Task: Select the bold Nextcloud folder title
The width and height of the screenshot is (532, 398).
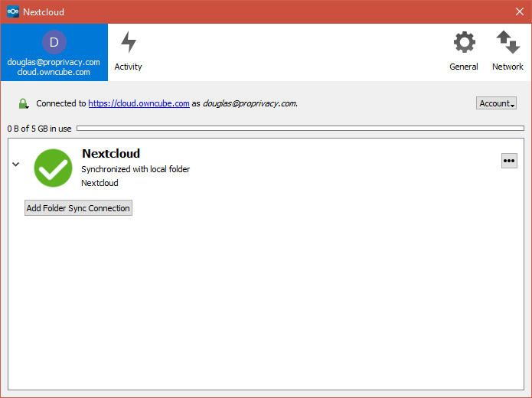Action: 111,153
